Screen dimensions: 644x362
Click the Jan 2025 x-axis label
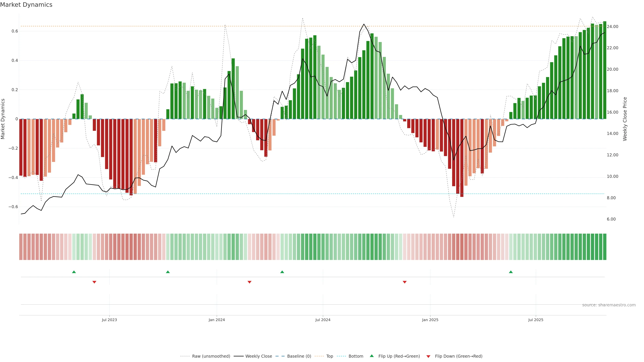(x=430, y=320)
